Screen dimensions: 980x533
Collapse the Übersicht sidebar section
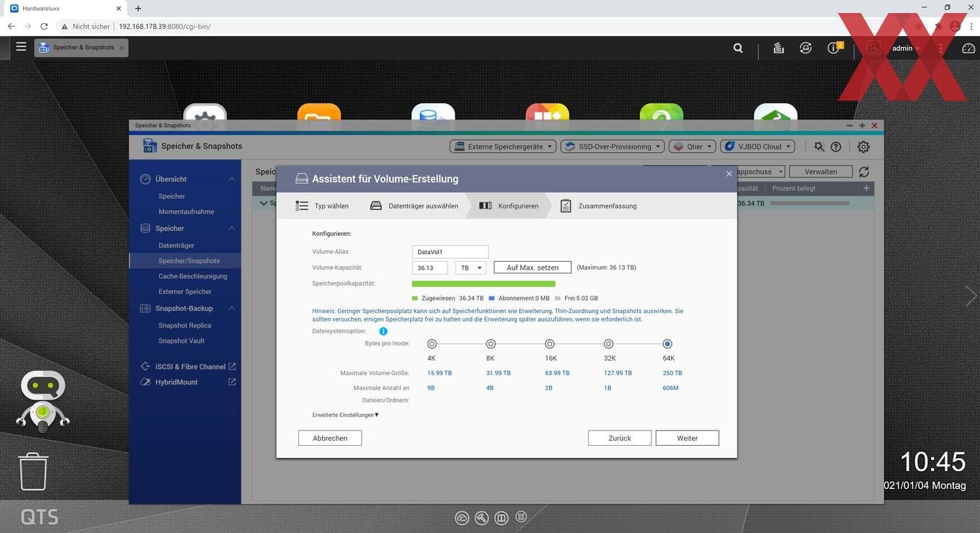click(231, 179)
